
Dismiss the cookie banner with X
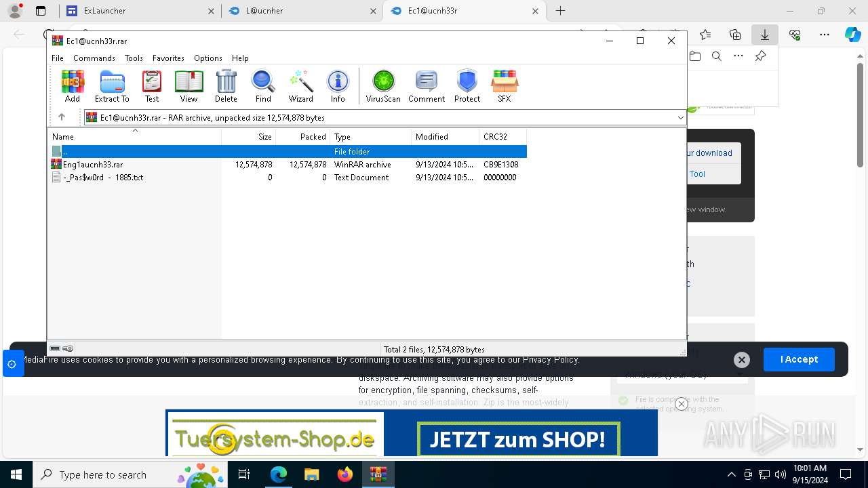point(741,360)
